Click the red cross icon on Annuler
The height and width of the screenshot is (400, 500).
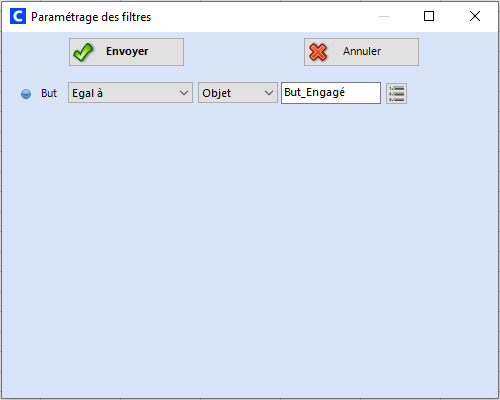coord(318,52)
